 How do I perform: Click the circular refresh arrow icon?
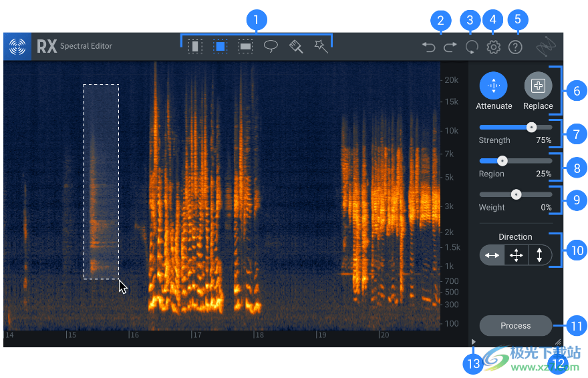tap(472, 47)
